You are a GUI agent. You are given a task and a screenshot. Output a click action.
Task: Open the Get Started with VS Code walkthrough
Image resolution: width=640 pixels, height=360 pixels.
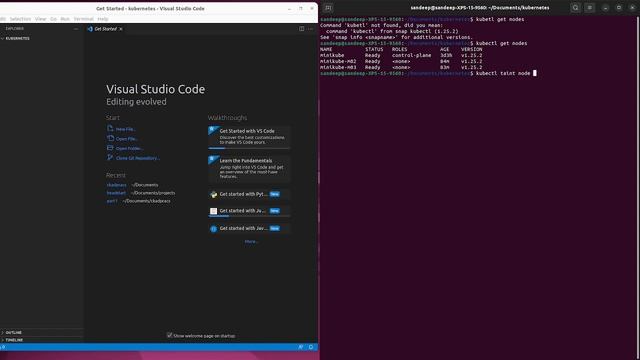pyautogui.click(x=249, y=137)
